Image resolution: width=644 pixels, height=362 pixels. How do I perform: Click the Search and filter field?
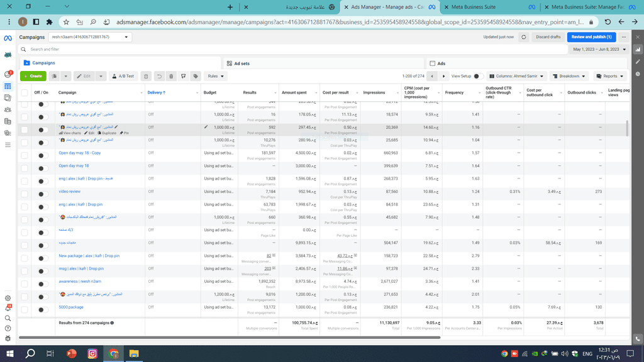tap(292, 49)
